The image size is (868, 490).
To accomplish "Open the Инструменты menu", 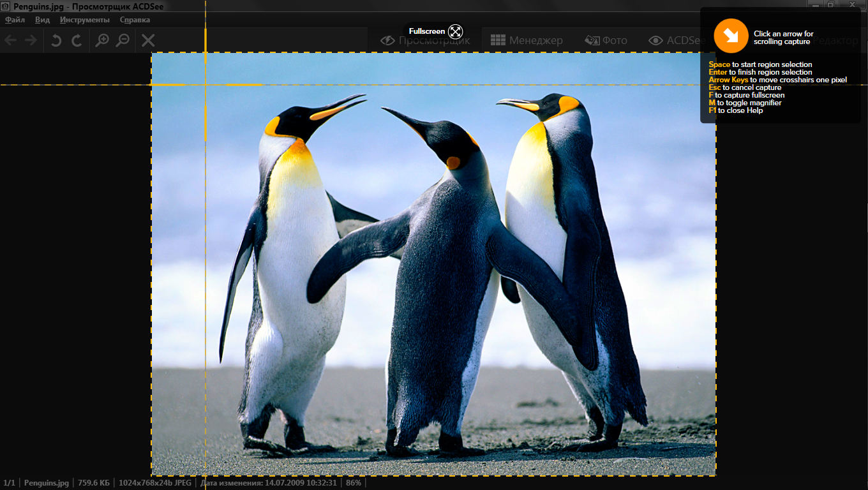I will click(x=85, y=20).
